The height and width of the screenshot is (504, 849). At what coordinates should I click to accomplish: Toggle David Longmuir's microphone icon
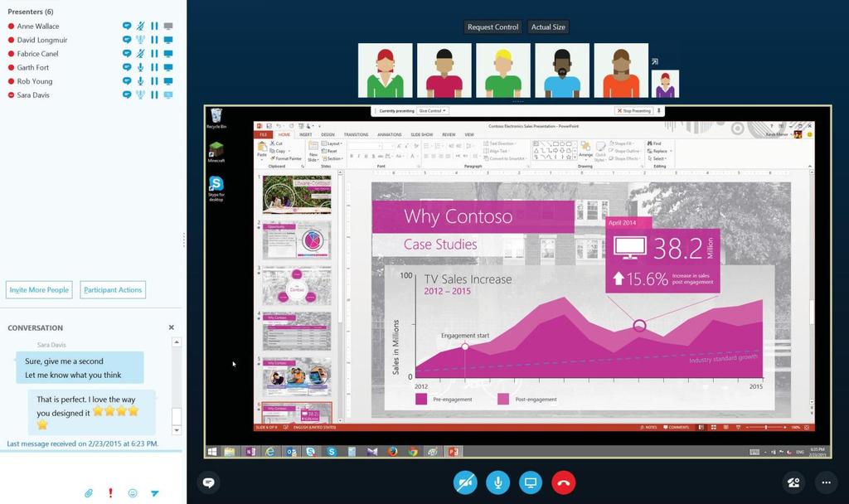pos(140,40)
